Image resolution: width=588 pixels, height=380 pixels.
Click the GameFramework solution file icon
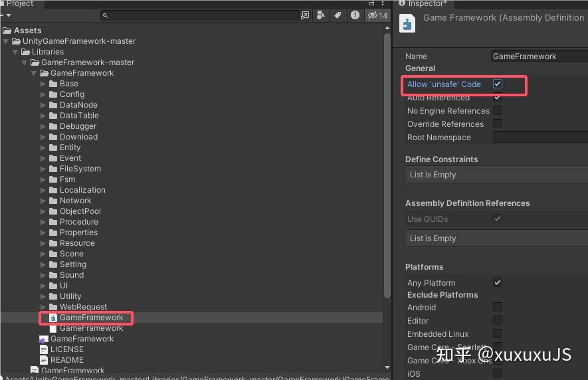pyautogui.click(x=43, y=339)
